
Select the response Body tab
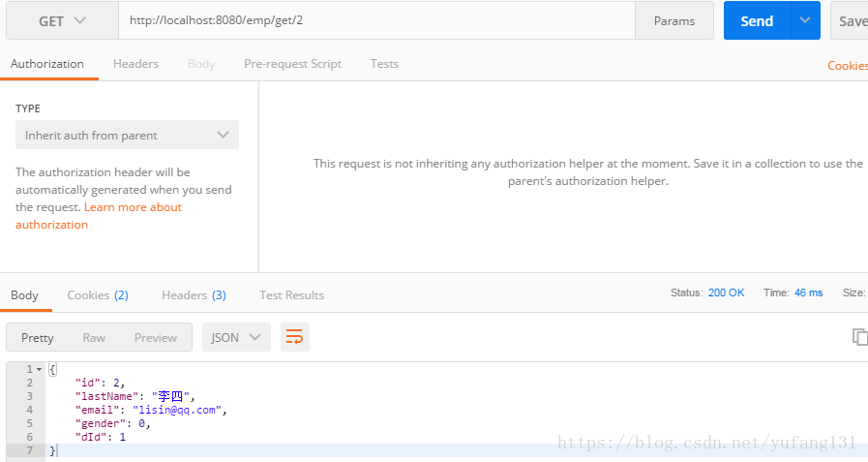pos(24,295)
